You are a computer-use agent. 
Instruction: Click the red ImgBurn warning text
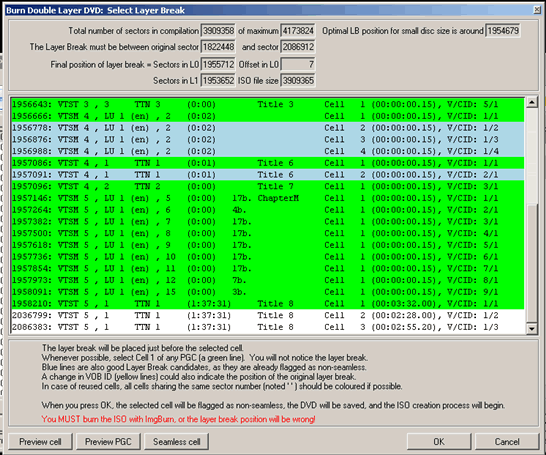point(178,419)
